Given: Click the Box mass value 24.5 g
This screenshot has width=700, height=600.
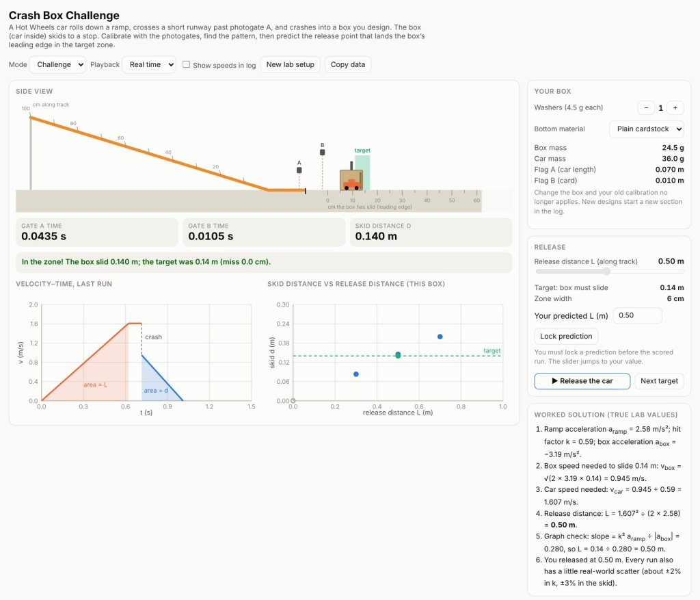Looking at the screenshot, I should (x=673, y=148).
